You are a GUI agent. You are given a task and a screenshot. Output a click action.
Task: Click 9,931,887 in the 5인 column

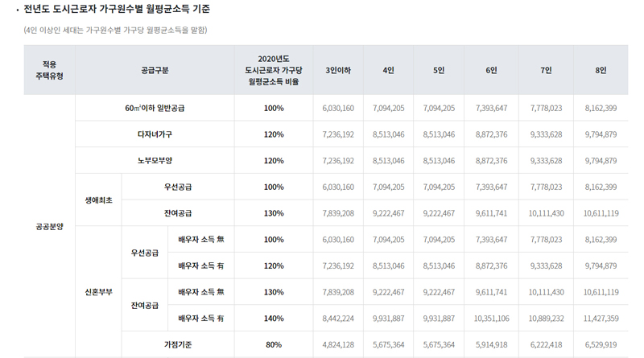click(x=439, y=318)
